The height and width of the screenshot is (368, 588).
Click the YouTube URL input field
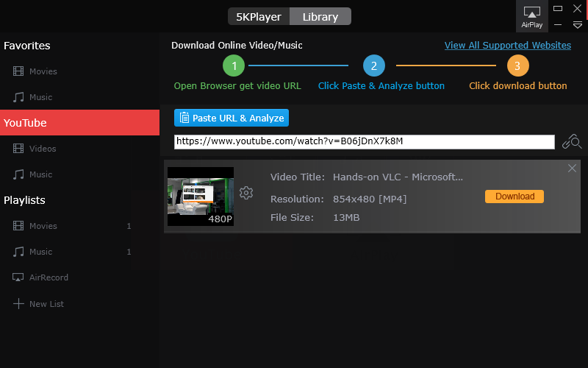[364, 142]
